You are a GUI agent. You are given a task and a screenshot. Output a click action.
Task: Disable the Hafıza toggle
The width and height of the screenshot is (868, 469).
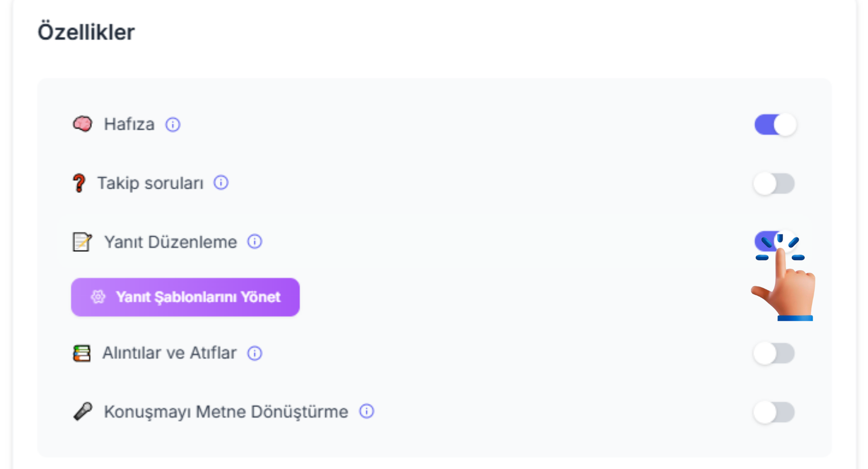tap(775, 125)
